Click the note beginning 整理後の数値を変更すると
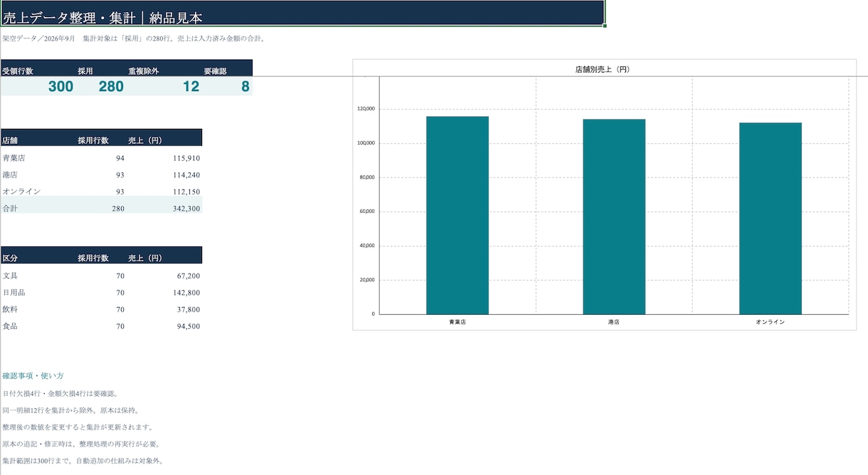The height and width of the screenshot is (475, 868). 78,427
